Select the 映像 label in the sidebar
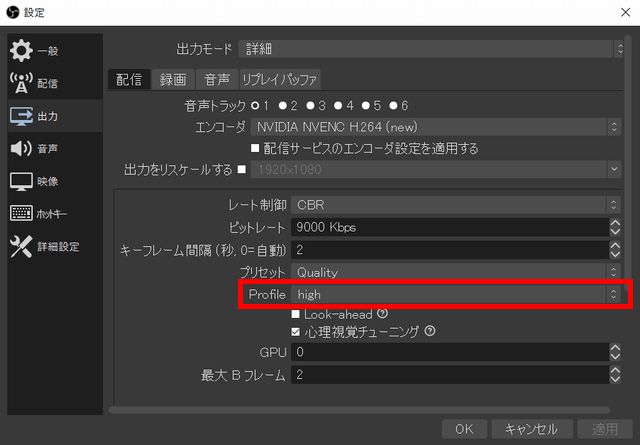The width and height of the screenshot is (640, 445). (x=48, y=181)
